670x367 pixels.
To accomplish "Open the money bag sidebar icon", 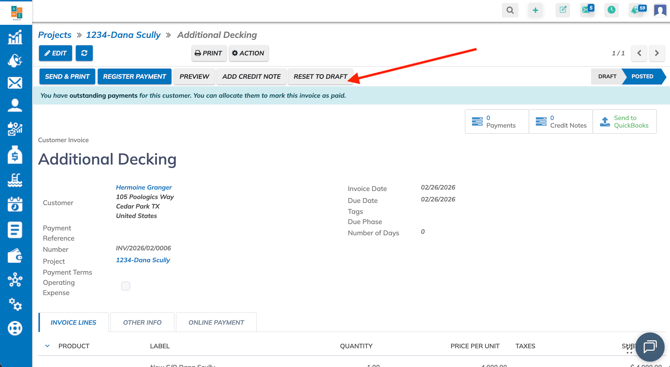I will tap(15, 155).
